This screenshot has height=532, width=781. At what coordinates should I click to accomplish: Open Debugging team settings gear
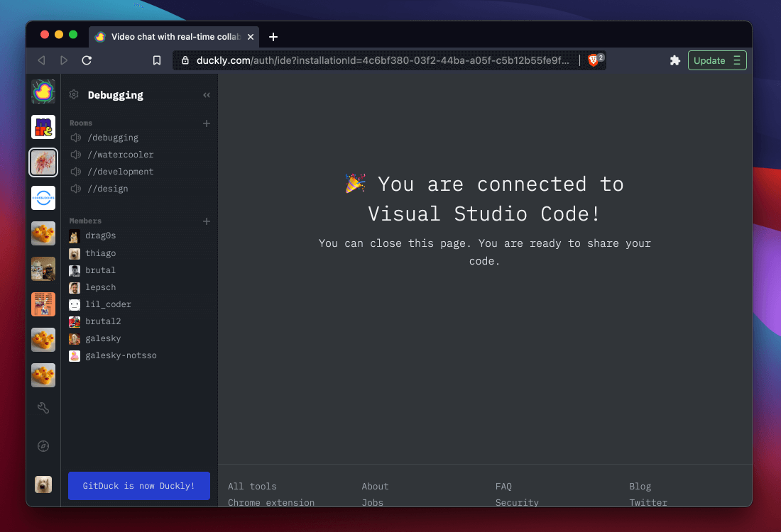click(x=74, y=94)
